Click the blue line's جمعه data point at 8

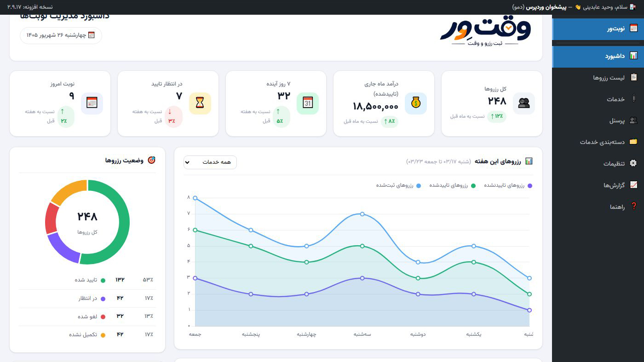(195, 198)
